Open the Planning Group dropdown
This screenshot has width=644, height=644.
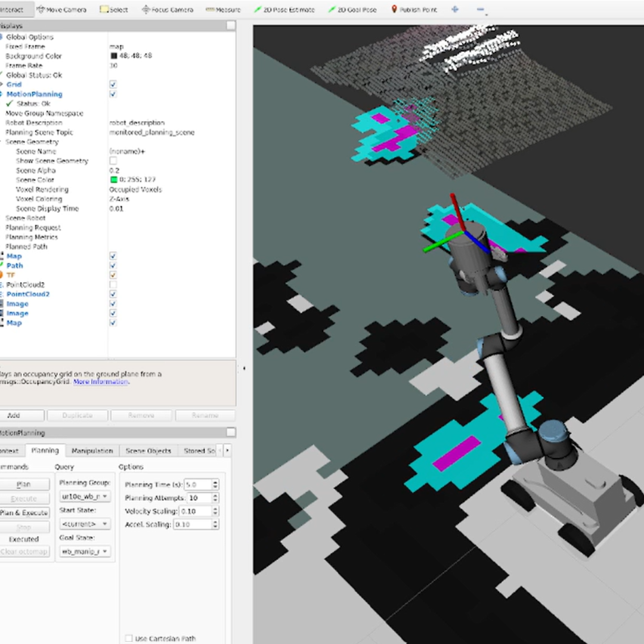[85, 496]
